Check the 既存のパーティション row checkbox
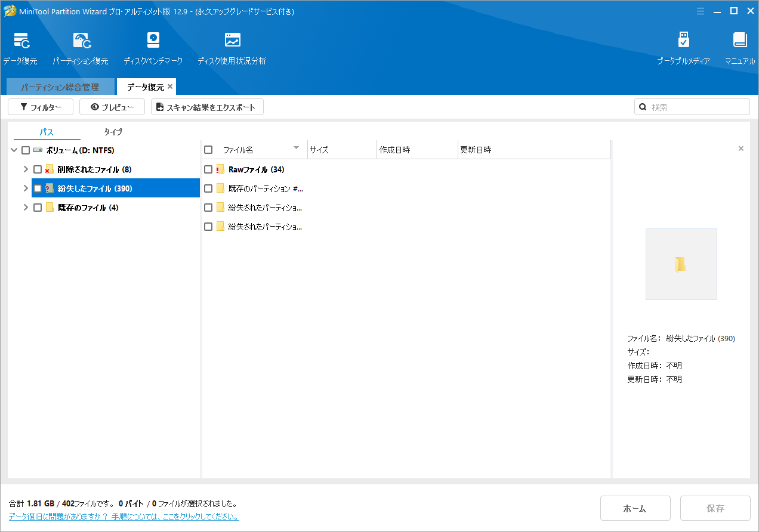This screenshot has height=532, width=759. coord(208,188)
